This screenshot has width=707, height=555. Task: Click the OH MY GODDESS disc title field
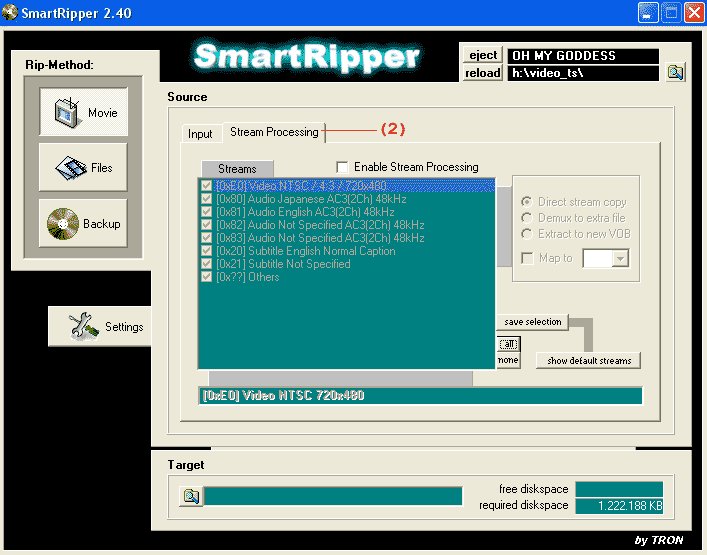coord(583,56)
